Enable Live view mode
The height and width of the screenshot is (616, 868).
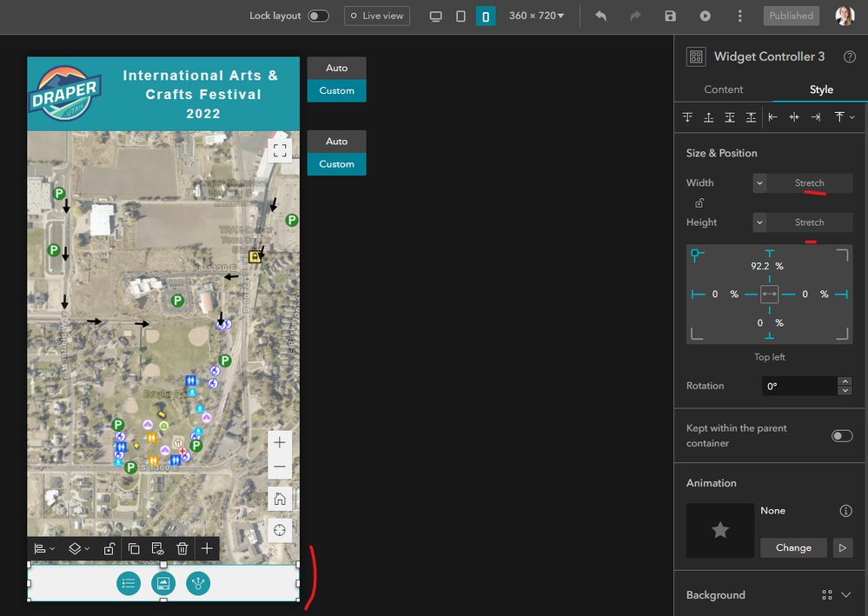[x=377, y=16]
